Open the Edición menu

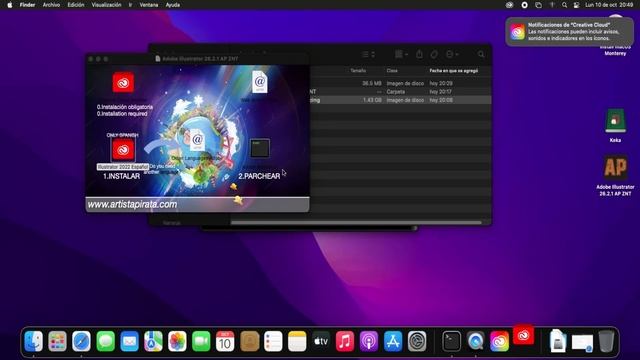tap(76, 5)
